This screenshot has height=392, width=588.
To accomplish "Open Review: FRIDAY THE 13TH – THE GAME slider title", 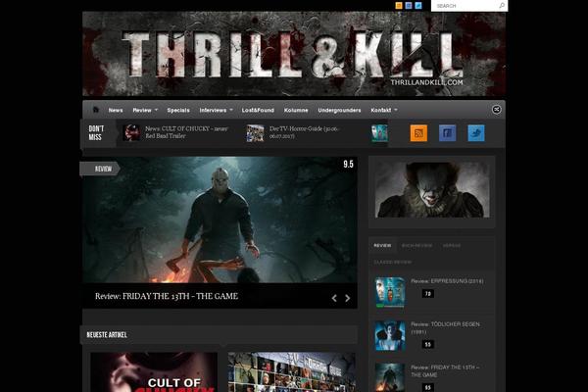I will click(167, 296).
